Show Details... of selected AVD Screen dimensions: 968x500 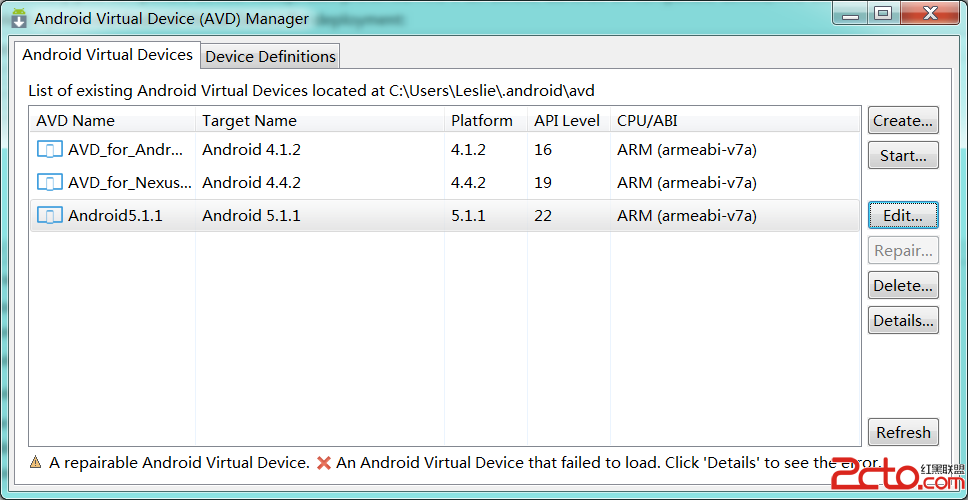click(x=903, y=320)
